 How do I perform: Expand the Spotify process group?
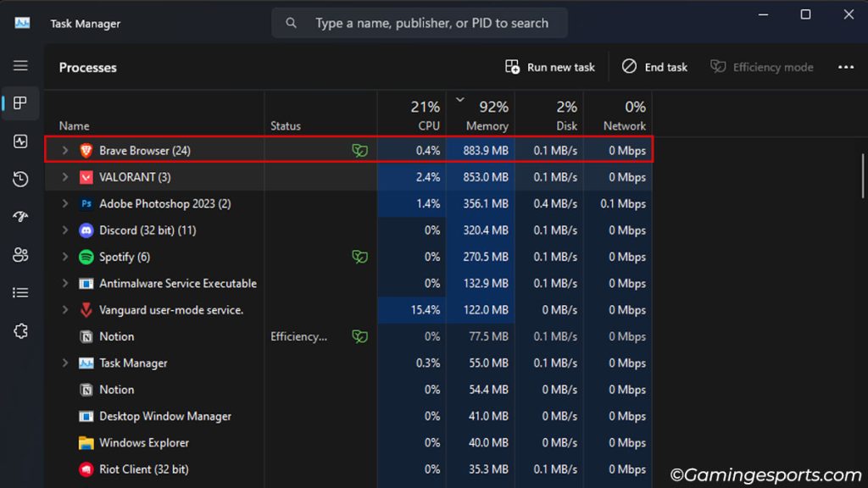pos(64,256)
